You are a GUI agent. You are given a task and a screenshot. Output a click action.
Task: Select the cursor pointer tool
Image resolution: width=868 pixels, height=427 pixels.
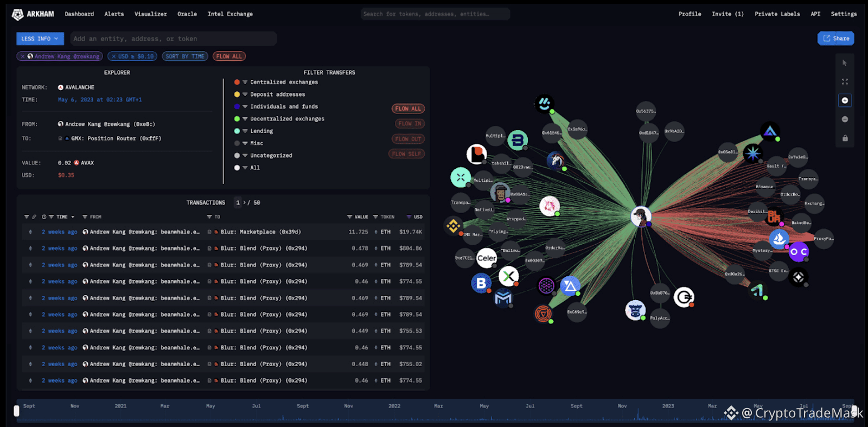pyautogui.click(x=845, y=63)
